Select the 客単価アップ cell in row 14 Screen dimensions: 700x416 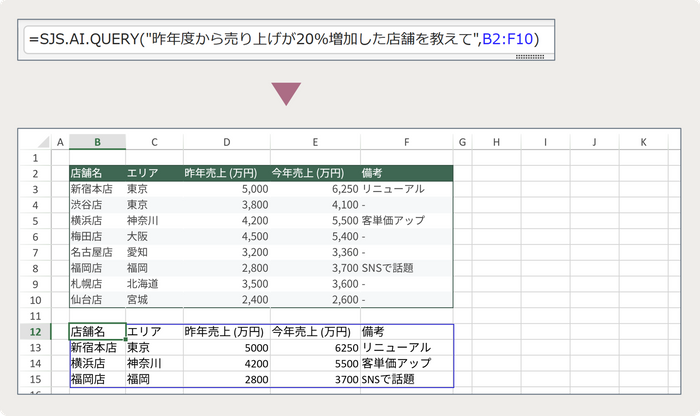point(406,364)
